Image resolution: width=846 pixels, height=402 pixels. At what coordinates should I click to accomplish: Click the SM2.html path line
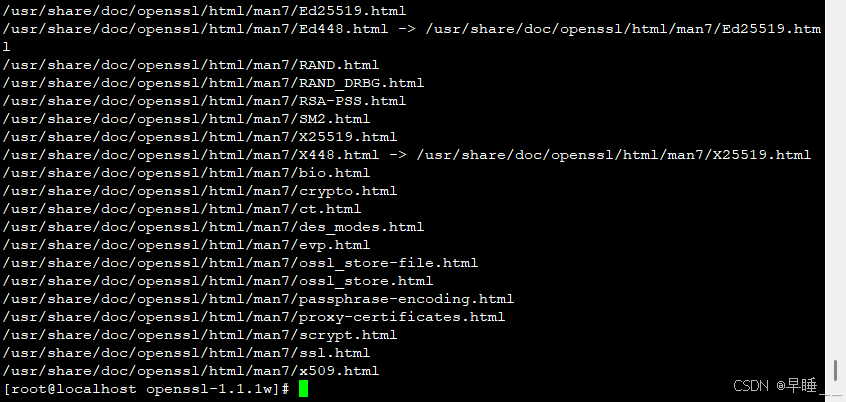(187, 119)
